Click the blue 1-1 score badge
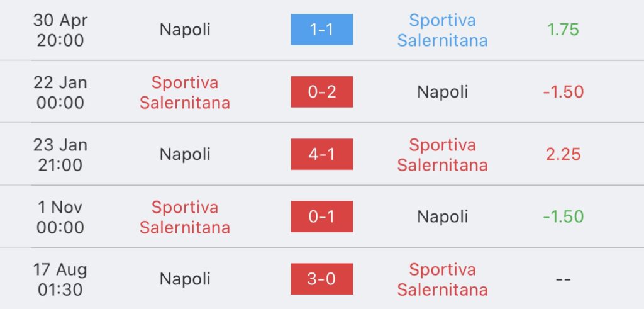This screenshot has width=644, height=309. (321, 30)
